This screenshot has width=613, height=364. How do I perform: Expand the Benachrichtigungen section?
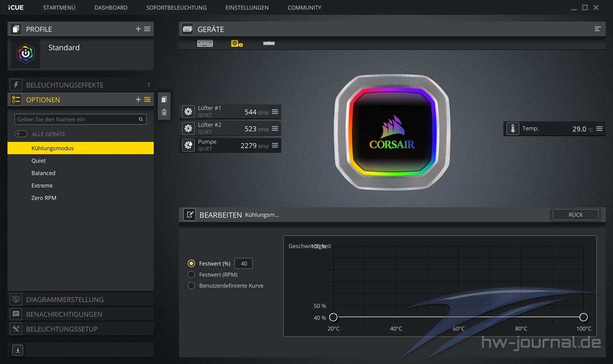click(x=80, y=314)
